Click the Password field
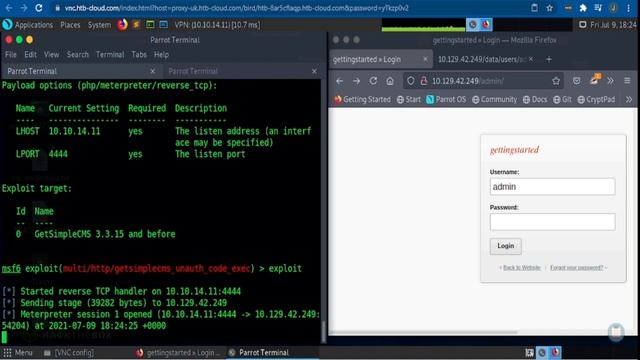 (x=552, y=222)
